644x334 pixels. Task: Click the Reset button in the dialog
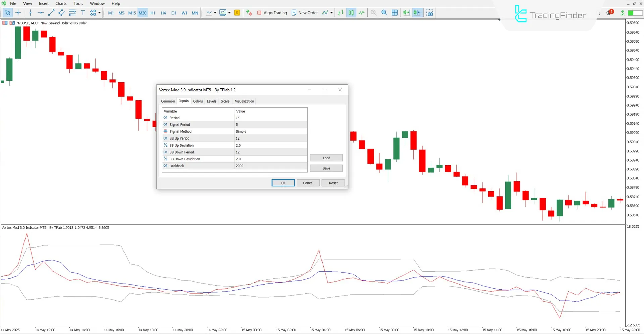click(x=333, y=183)
